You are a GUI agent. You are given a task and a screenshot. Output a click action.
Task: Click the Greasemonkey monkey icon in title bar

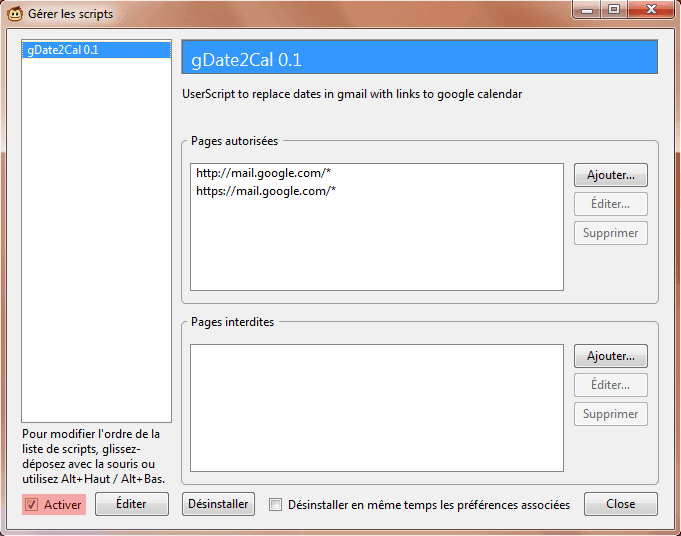click(15, 14)
